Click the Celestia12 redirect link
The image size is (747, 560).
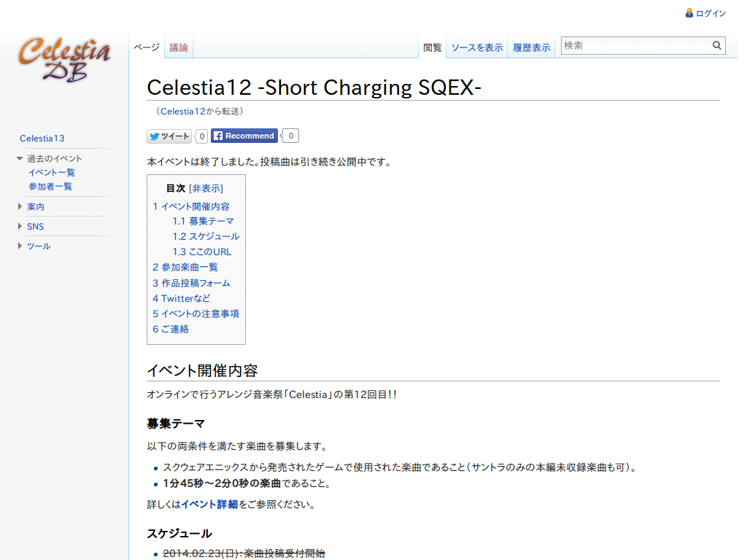point(183,112)
